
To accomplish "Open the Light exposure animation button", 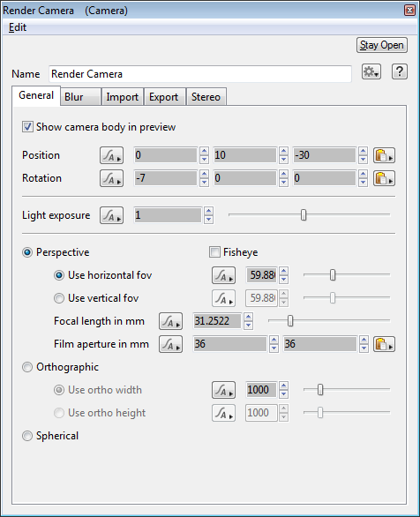I will pyautogui.click(x=112, y=215).
